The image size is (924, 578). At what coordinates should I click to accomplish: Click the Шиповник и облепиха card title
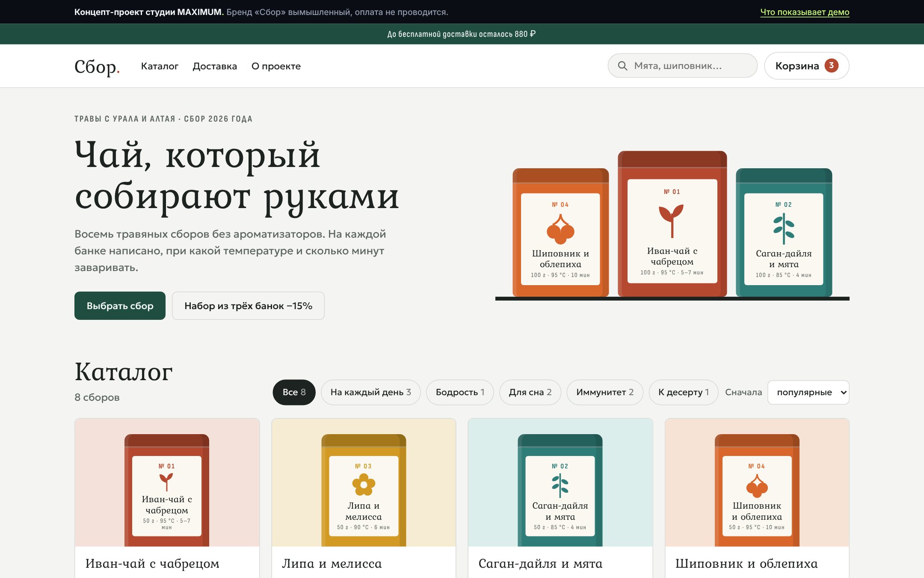pos(746,563)
